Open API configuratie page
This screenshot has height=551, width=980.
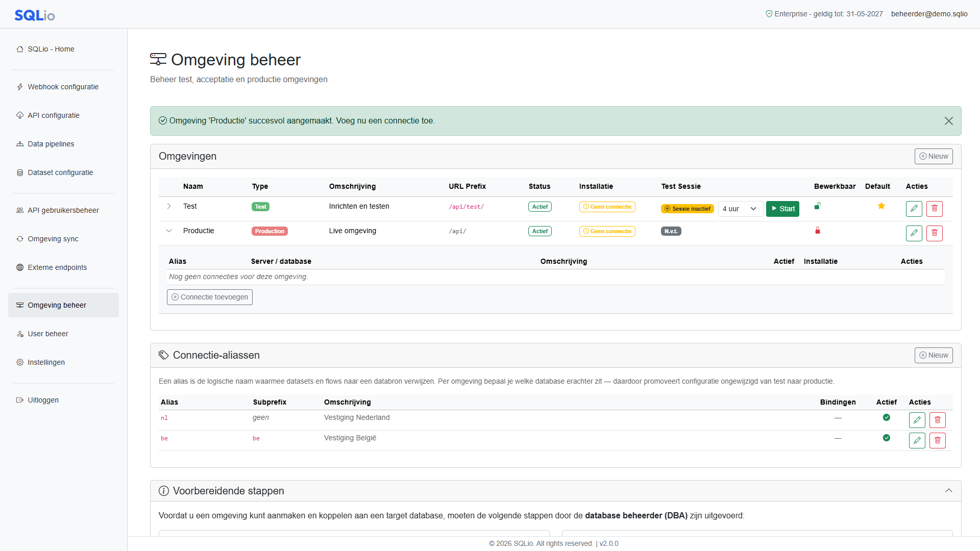click(63, 115)
